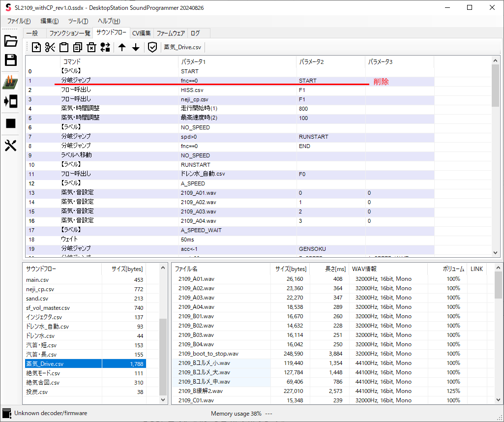Switch to the CV編集 tab

tap(142, 33)
